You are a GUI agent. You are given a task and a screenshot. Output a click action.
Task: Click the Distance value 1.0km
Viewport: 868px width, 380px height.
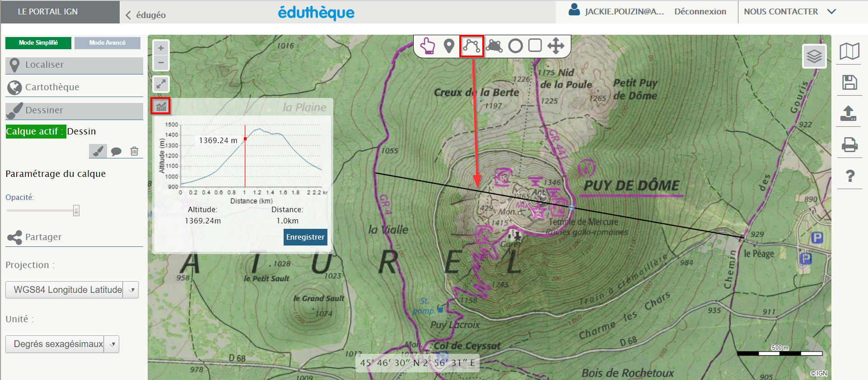pyautogui.click(x=287, y=221)
